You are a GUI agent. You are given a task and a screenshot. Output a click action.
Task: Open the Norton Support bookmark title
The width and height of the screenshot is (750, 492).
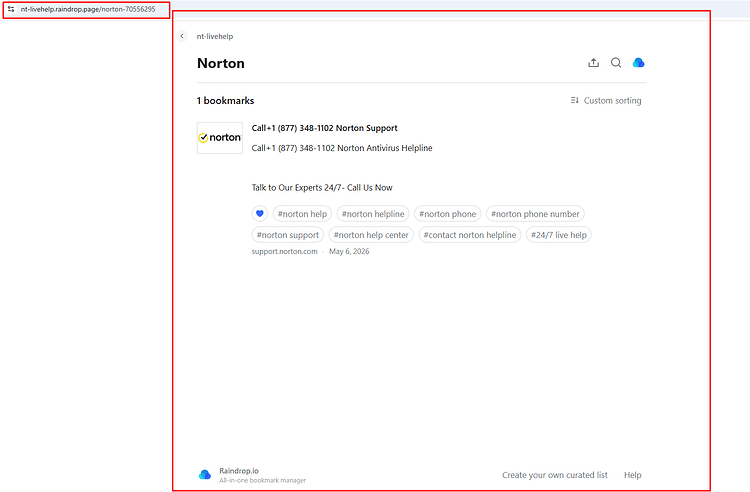(x=324, y=128)
